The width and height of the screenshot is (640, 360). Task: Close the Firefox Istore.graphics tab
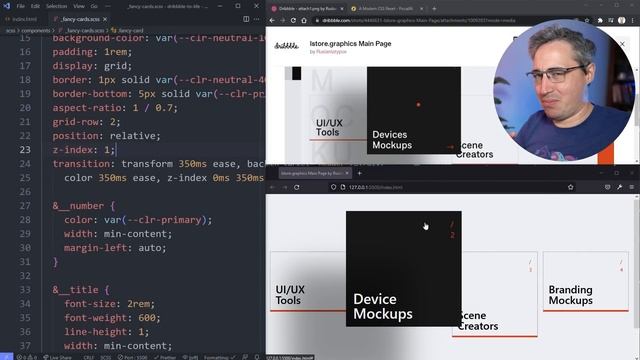tap(347, 173)
